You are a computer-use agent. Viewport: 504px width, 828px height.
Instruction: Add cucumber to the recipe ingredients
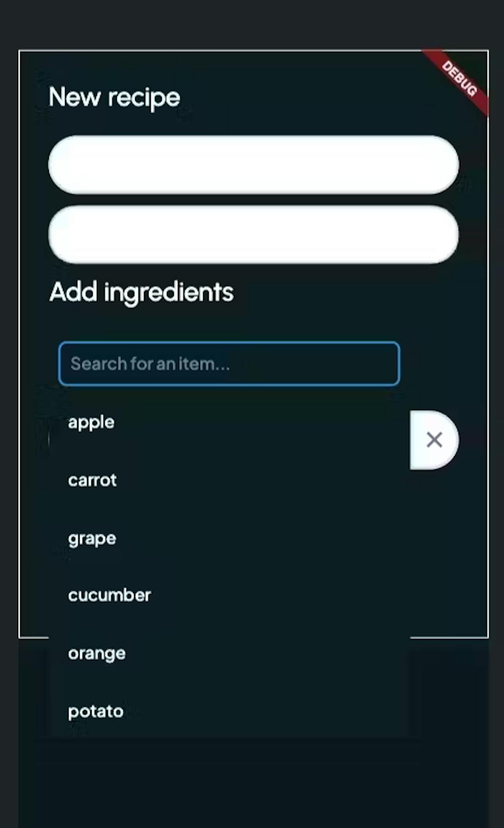pyautogui.click(x=109, y=596)
